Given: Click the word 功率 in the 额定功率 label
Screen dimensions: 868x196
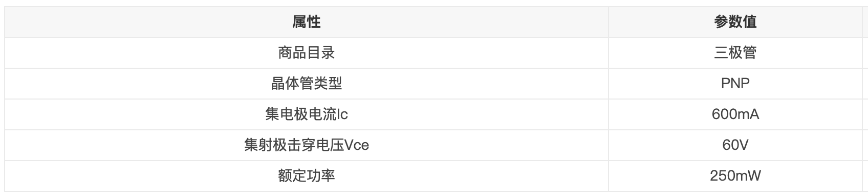Looking at the screenshot, I should [x=321, y=176].
